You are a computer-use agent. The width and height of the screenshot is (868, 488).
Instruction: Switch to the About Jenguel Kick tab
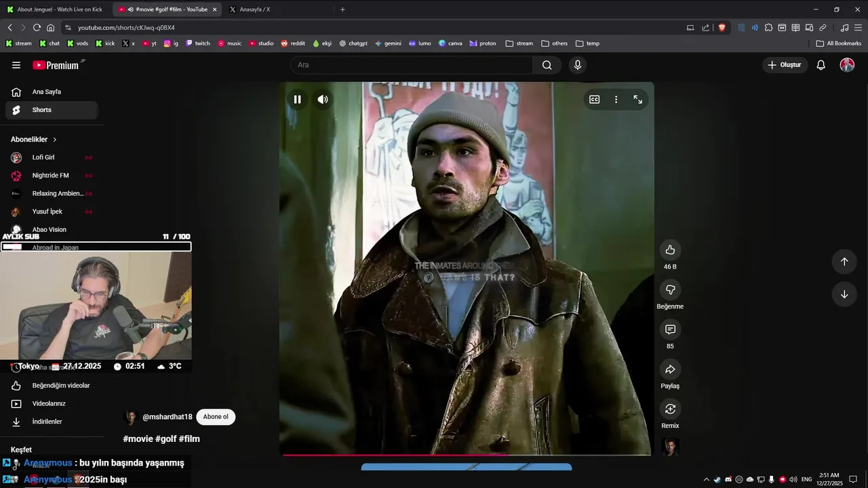[55, 9]
